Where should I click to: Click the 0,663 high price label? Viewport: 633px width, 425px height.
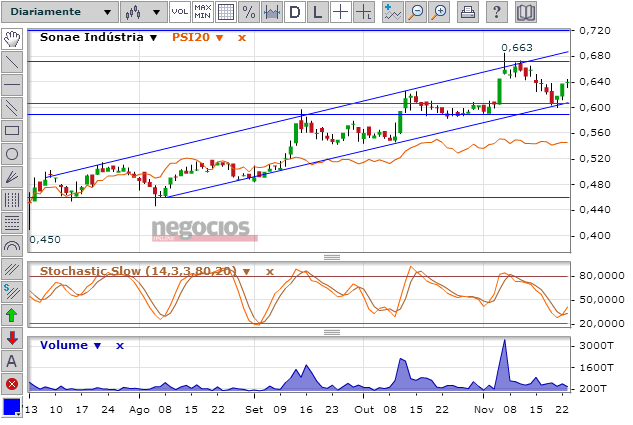(x=517, y=48)
